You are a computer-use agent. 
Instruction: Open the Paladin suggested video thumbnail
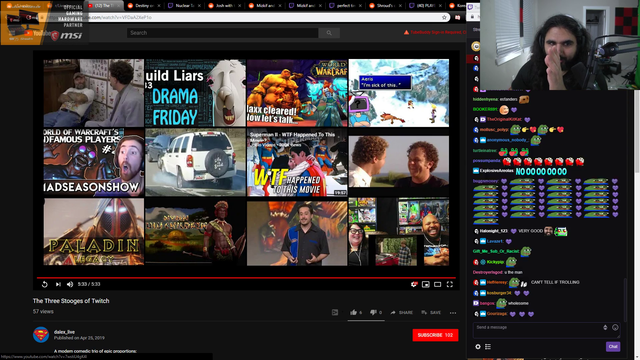pyautogui.click(x=94, y=232)
